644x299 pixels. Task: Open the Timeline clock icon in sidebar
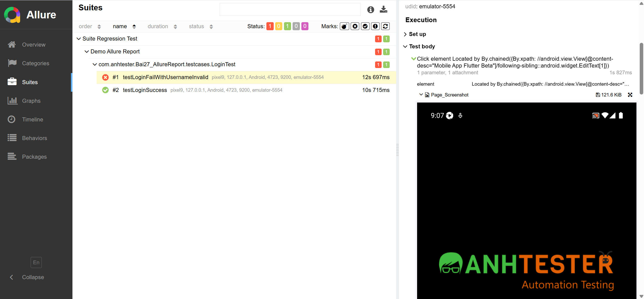click(12, 119)
